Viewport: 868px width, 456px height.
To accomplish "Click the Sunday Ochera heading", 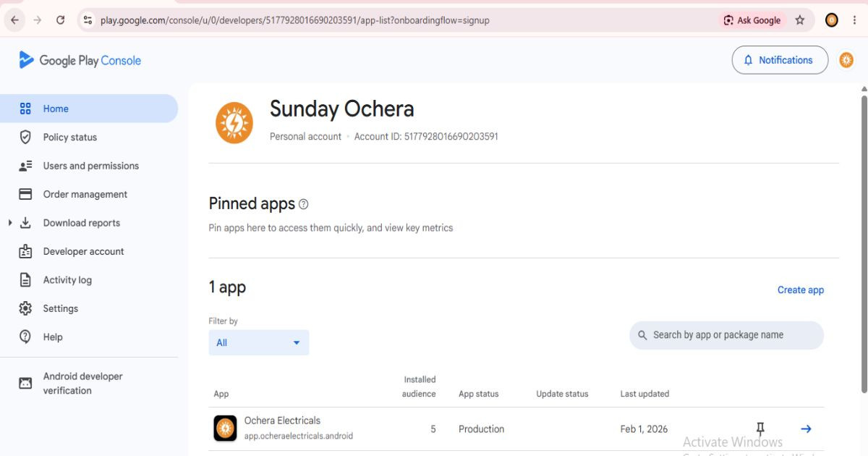I will tap(342, 109).
